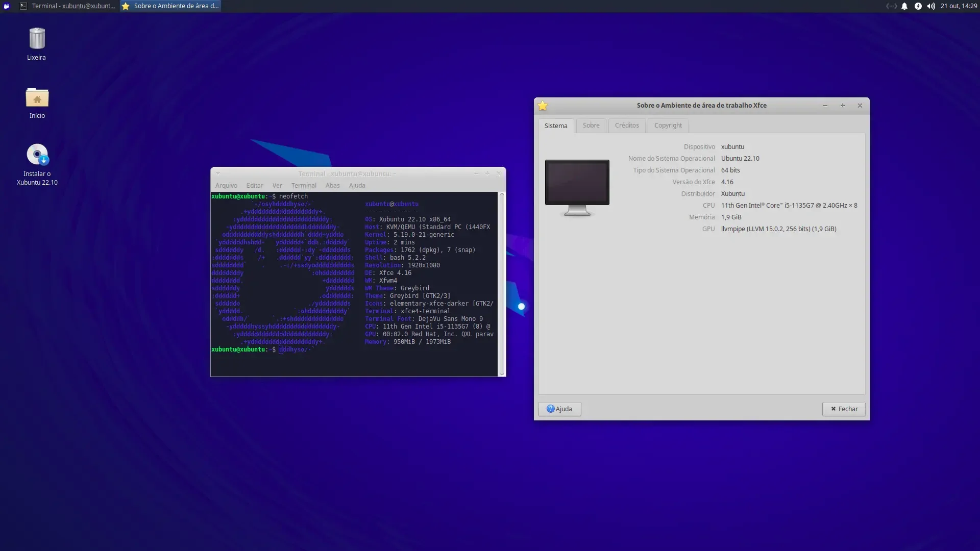Image resolution: width=980 pixels, height=551 pixels.
Task: Click the star icon in the About Xfce titlebar
Action: tap(543, 106)
